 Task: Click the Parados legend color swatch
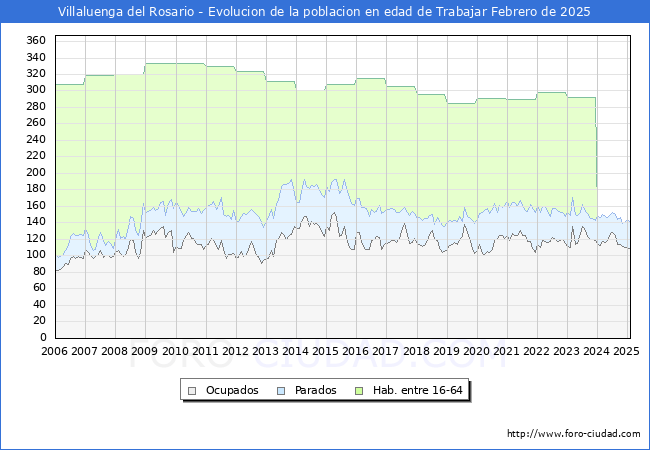281,391
